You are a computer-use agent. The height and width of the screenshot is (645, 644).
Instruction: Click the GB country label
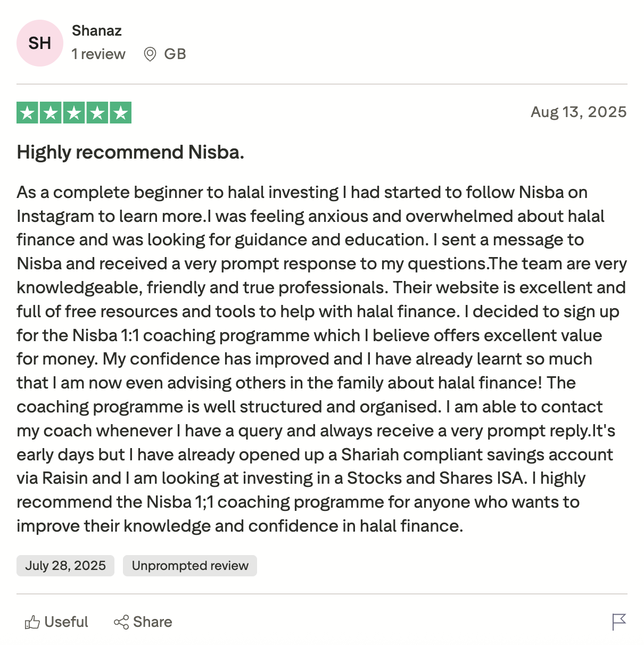[x=175, y=54]
